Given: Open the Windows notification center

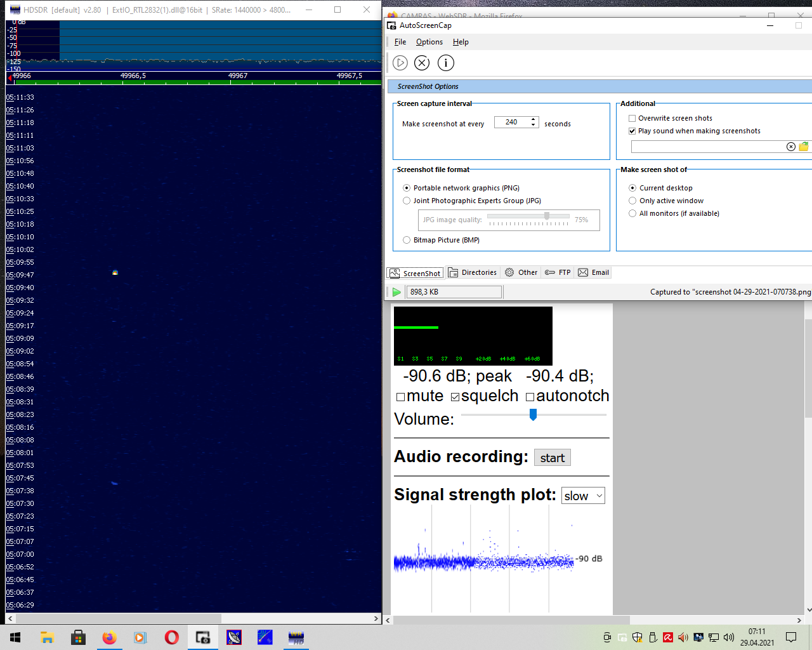Looking at the screenshot, I should click(x=791, y=637).
